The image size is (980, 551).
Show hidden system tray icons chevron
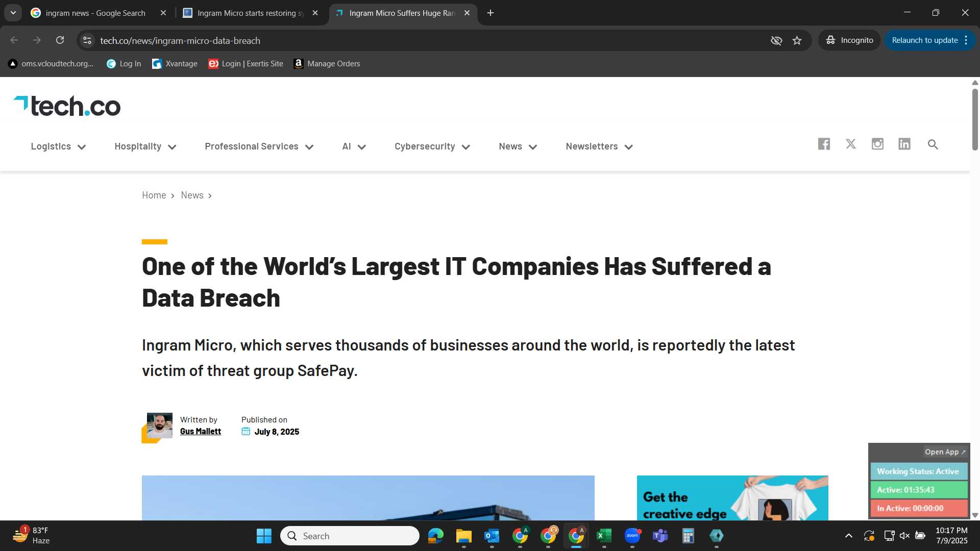(x=848, y=536)
